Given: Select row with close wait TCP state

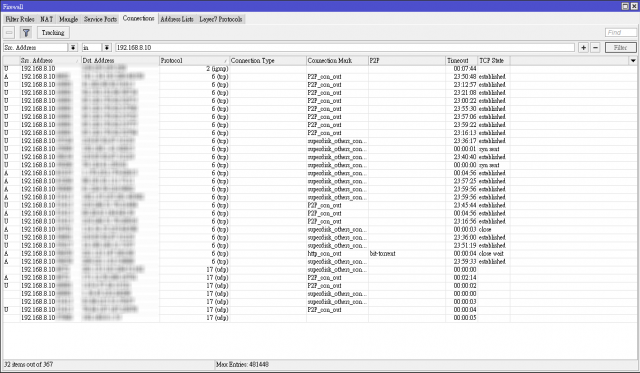Looking at the screenshot, I should tap(320, 254).
